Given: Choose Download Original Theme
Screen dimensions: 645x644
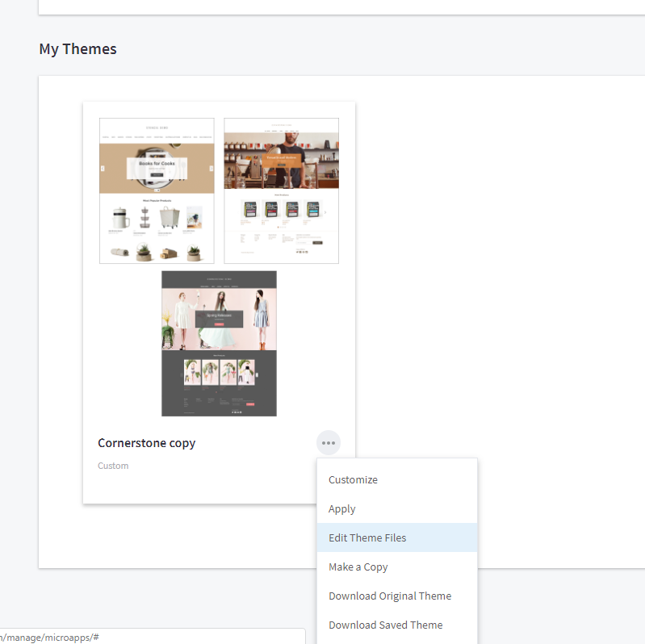Looking at the screenshot, I should tap(390, 596).
